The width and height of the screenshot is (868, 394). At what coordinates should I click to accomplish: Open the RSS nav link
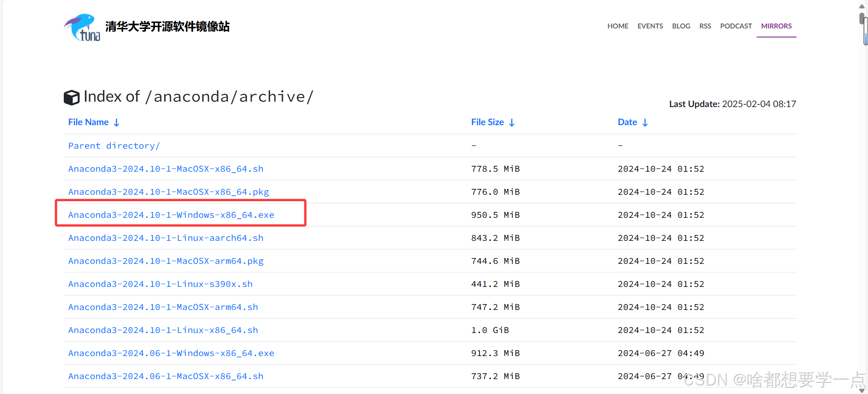click(x=705, y=26)
